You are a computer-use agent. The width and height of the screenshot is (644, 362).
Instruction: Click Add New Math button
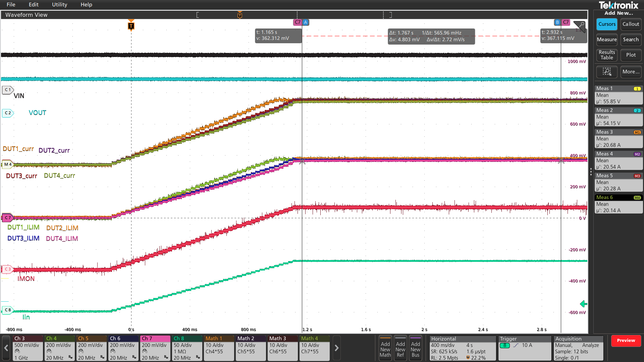385,348
